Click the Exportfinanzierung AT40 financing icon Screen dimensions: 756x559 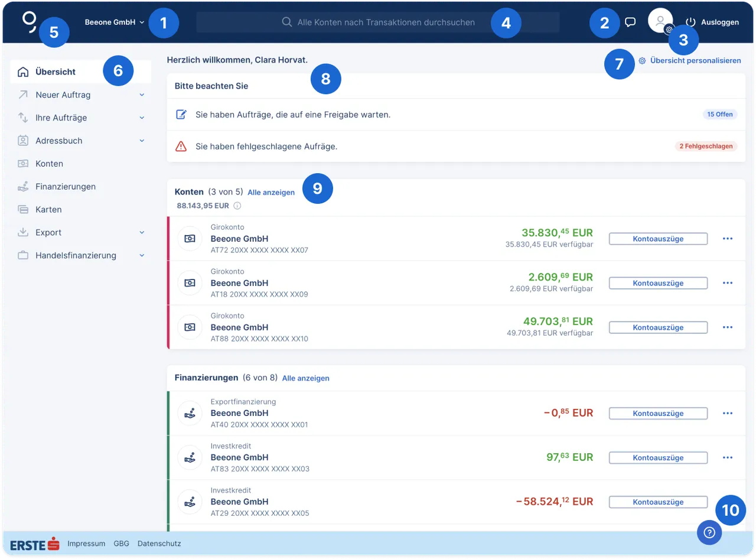pyautogui.click(x=190, y=413)
